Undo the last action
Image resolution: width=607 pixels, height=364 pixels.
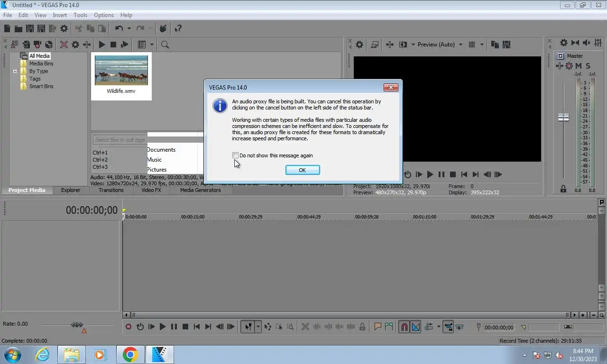(x=119, y=29)
